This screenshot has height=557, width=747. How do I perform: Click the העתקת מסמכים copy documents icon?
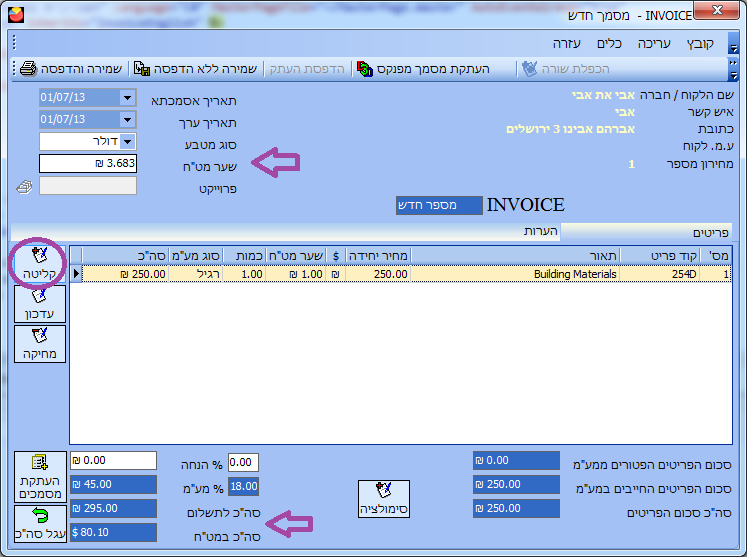click(40, 462)
